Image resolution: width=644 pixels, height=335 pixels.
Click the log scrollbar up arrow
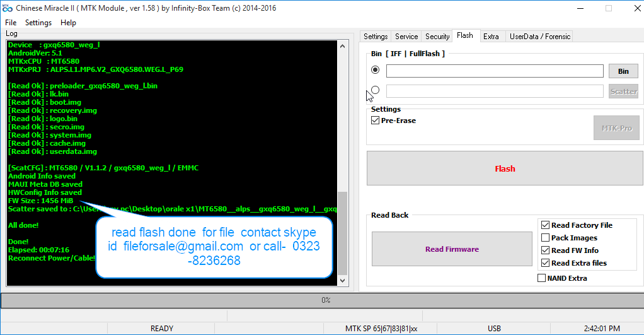343,46
